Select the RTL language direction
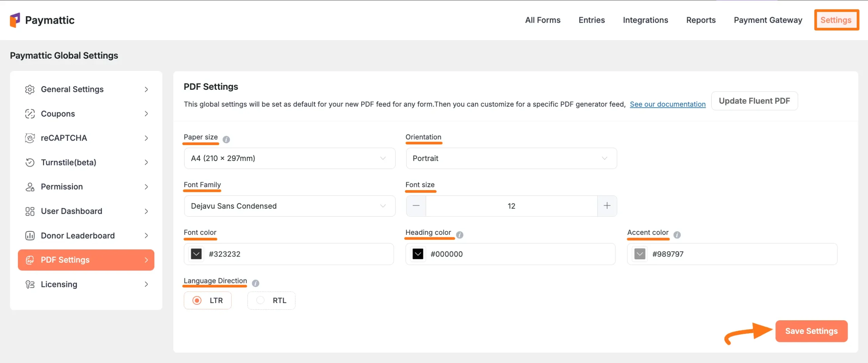This screenshot has width=868, height=363. point(260,300)
